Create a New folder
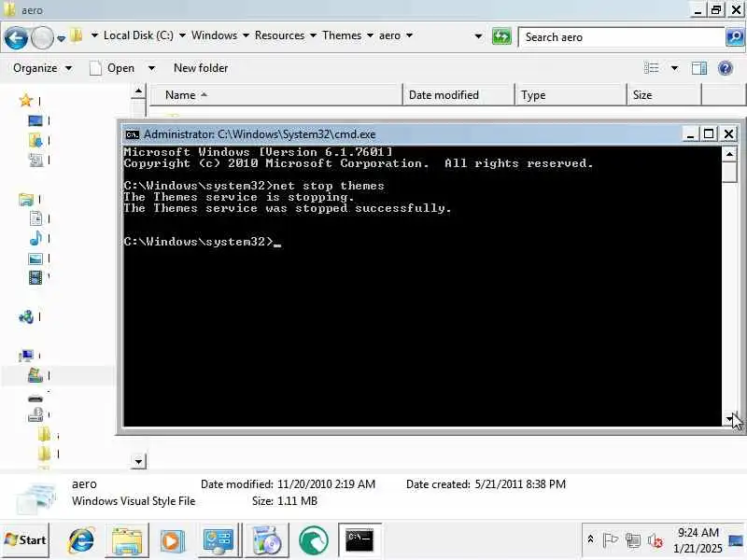747x560 pixels. [x=201, y=68]
